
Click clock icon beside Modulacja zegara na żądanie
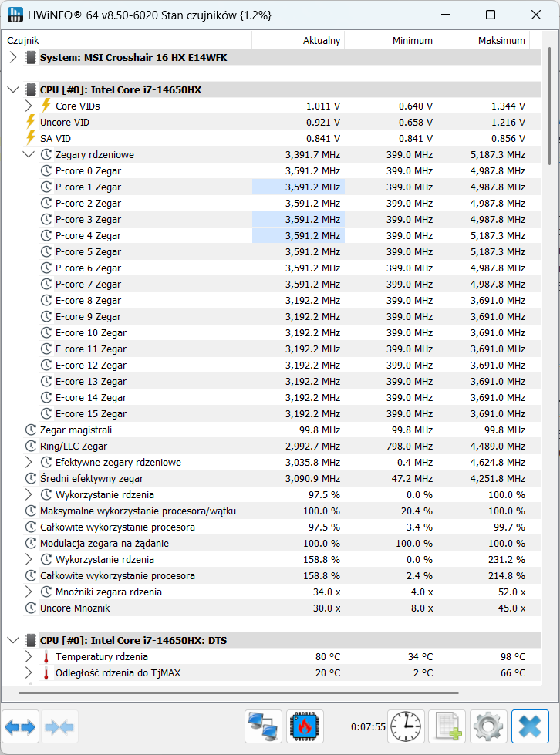[30, 543]
